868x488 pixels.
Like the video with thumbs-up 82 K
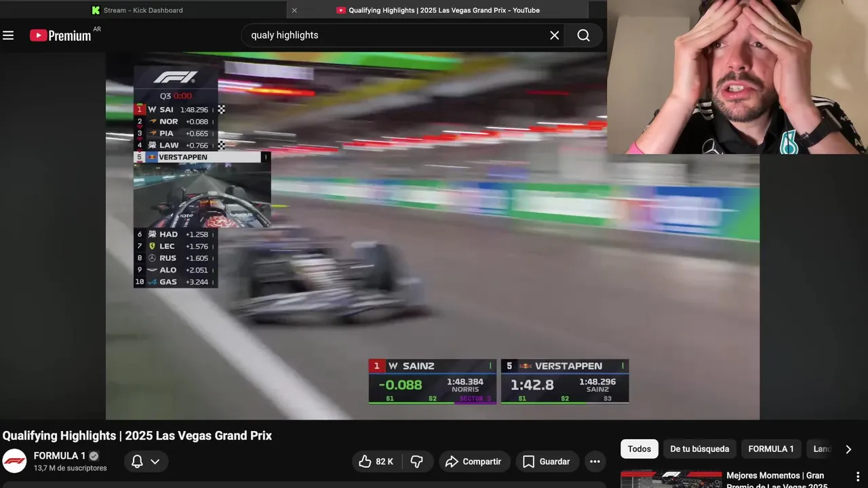[376, 462]
